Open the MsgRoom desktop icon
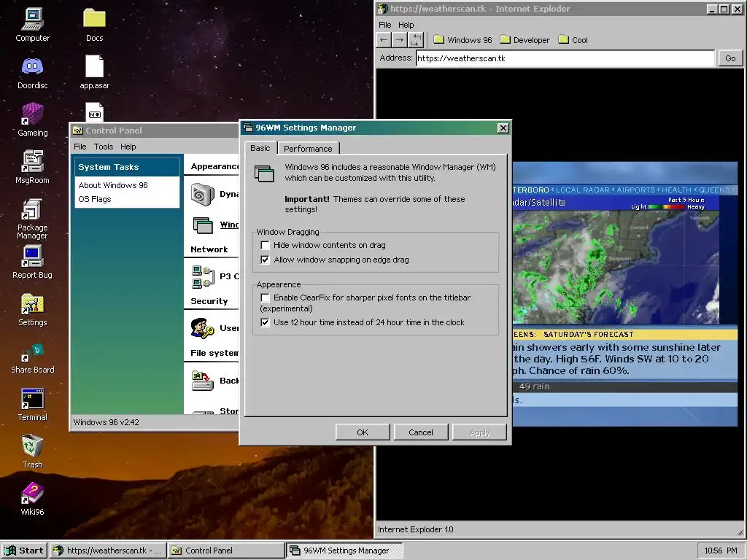This screenshot has width=747, height=560. (32, 167)
